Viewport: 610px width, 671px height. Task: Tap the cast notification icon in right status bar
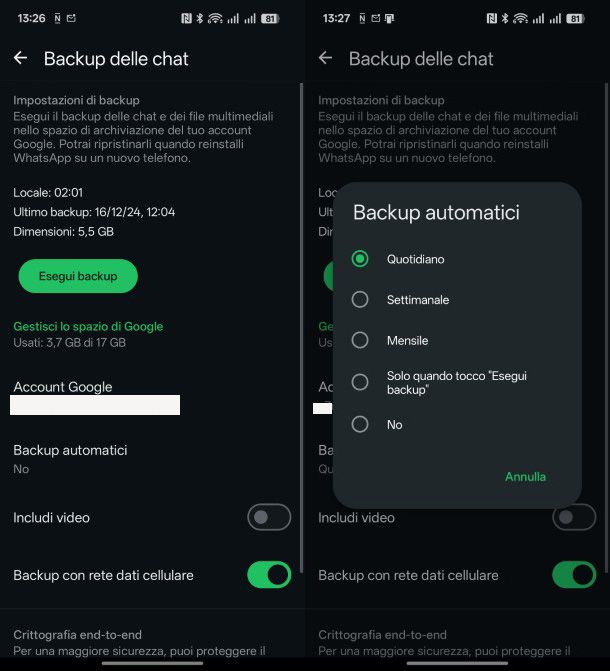[x=390, y=18]
